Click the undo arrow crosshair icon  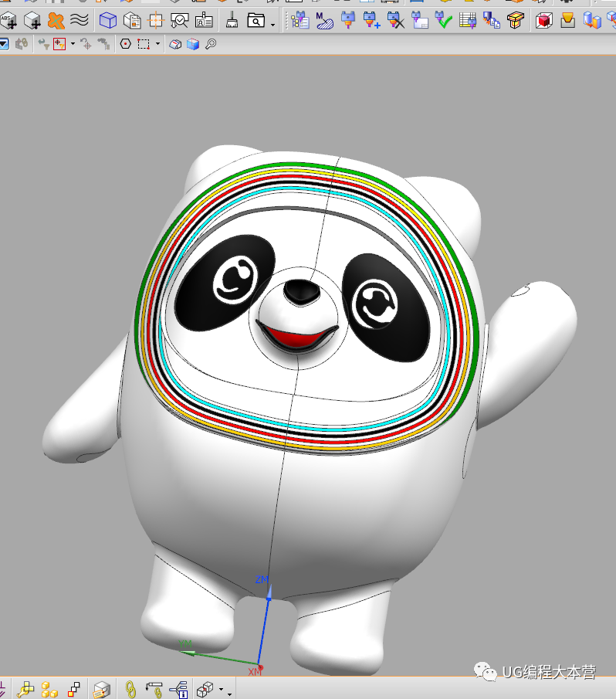(86, 44)
